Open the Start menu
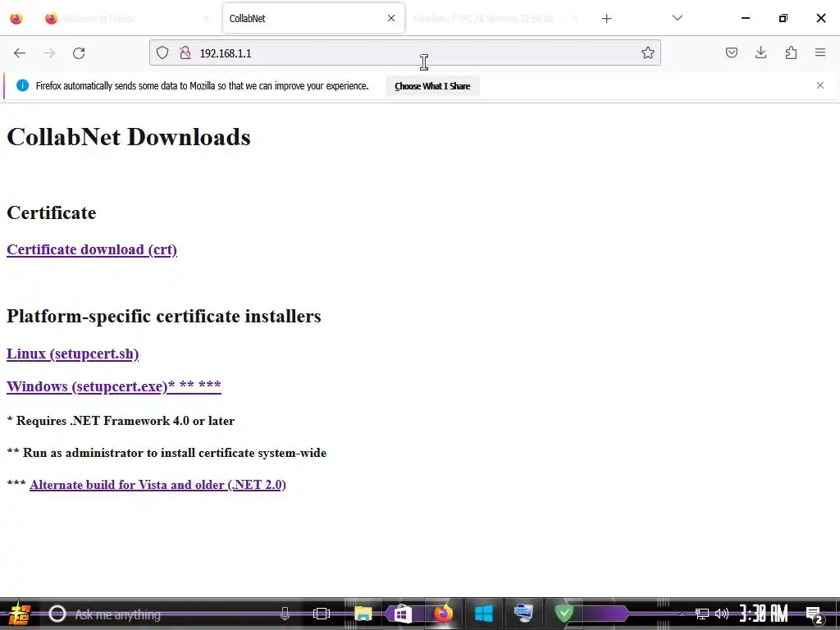This screenshot has height=630, width=840. click(x=20, y=614)
